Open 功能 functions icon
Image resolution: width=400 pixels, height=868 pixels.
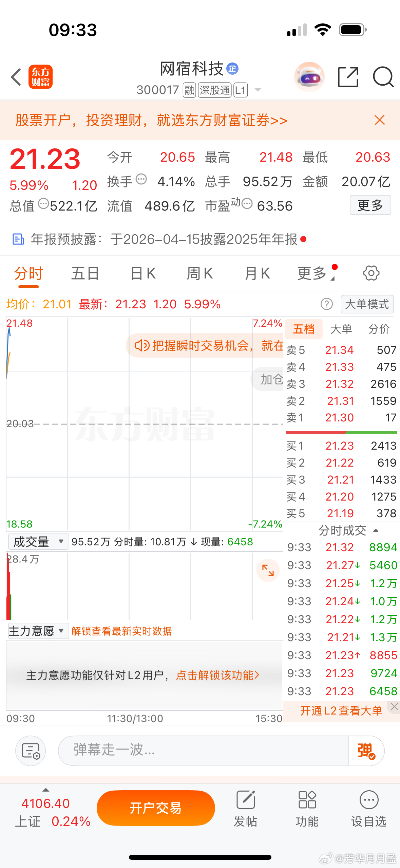[307, 809]
